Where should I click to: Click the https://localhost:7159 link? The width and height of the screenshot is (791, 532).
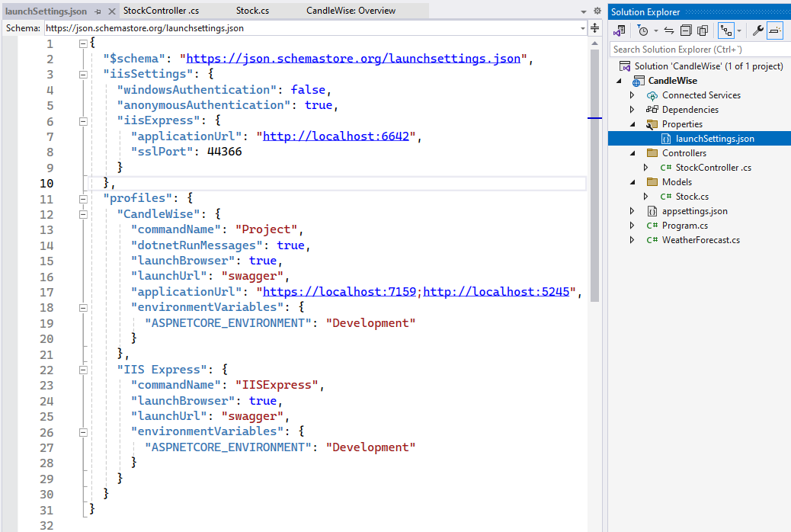[x=341, y=292]
